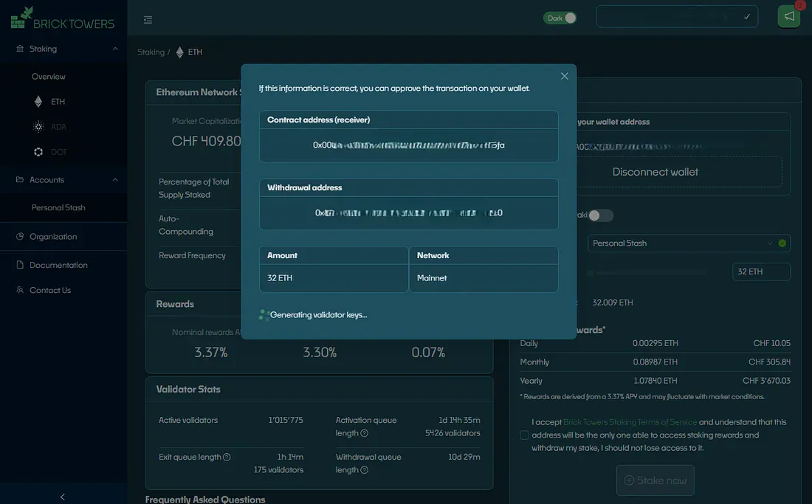Collapse the sidebar with left arrow
The image size is (812, 504).
tap(63, 497)
